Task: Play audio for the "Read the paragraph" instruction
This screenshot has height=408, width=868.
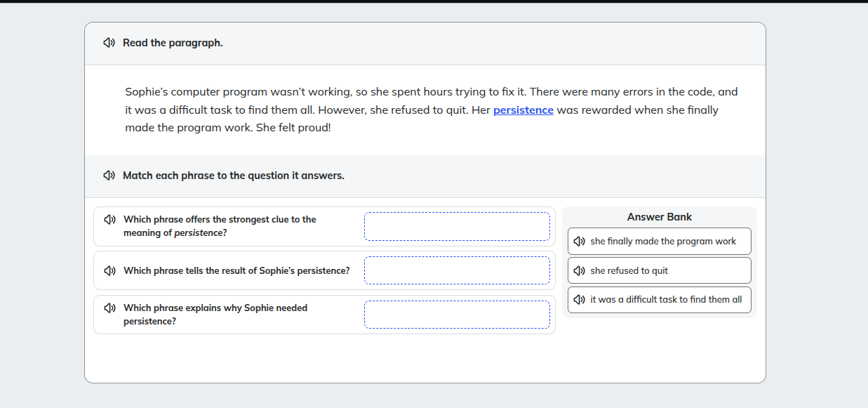Action: coord(108,42)
